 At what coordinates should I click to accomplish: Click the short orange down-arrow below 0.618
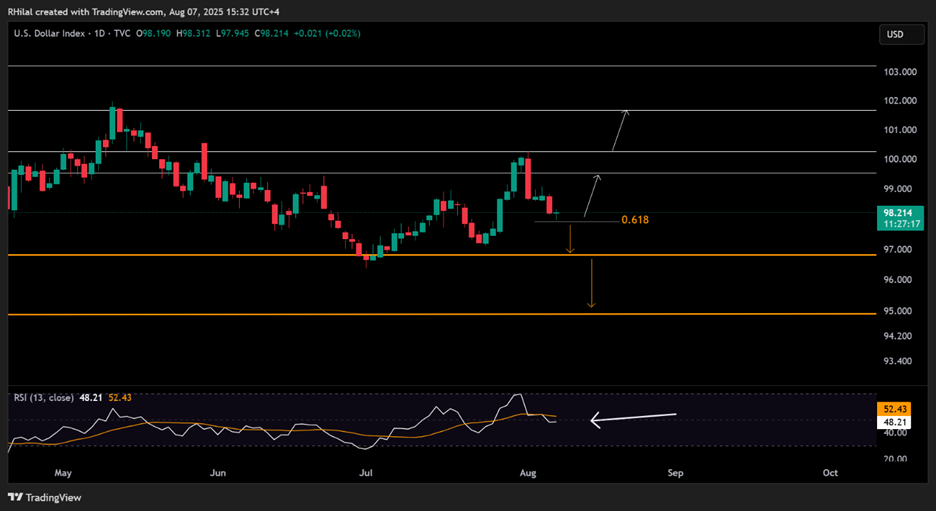tap(570, 239)
